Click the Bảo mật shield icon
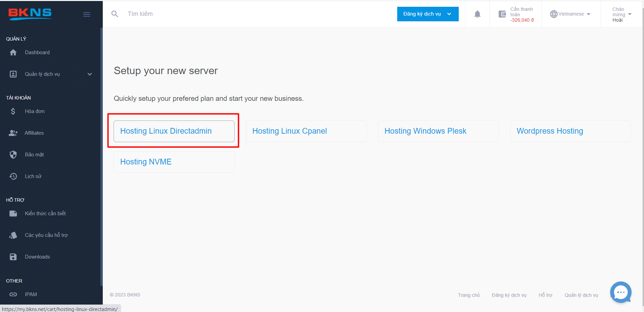Viewport: 644px width, 312px height. (x=13, y=155)
